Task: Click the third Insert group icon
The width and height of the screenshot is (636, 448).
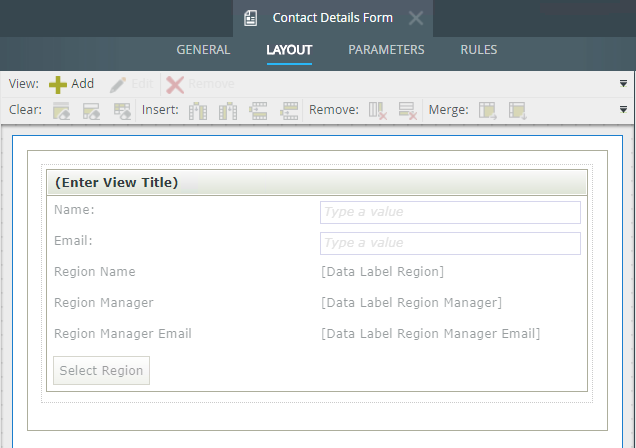Action: click(259, 110)
